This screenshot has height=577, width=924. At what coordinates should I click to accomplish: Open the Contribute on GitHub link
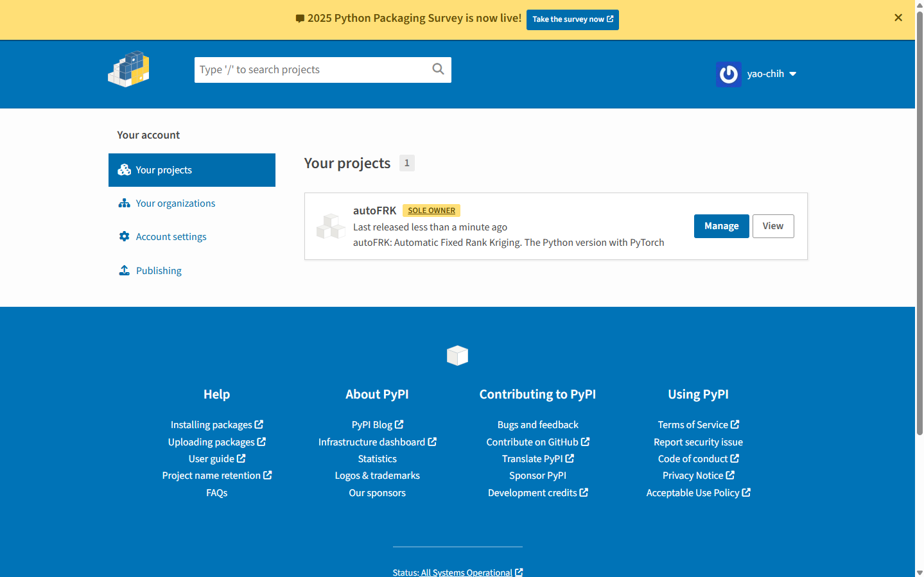(538, 442)
